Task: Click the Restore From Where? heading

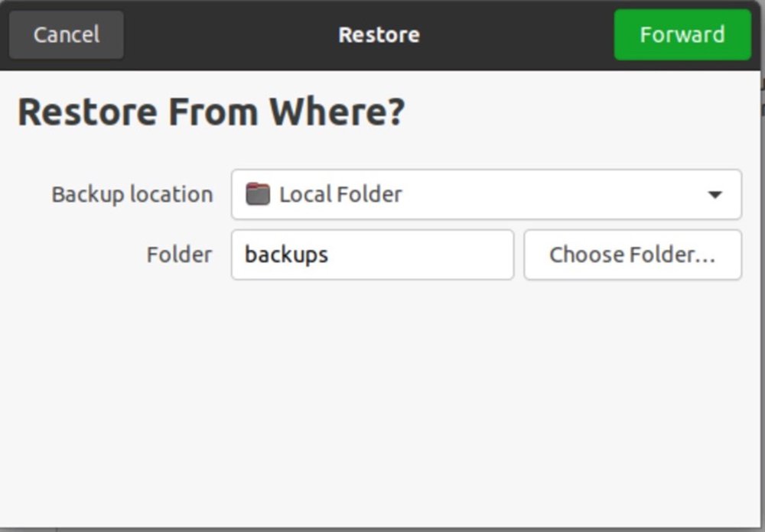Action: (211, 112)
